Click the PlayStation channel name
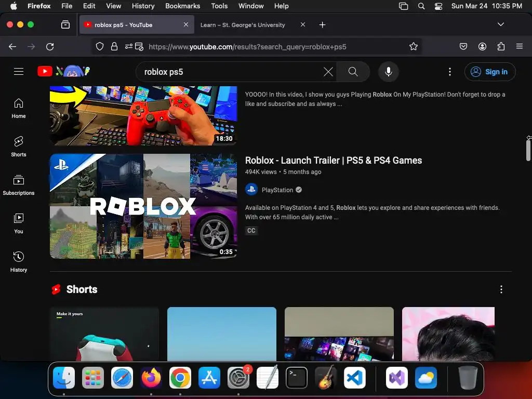 277,190
